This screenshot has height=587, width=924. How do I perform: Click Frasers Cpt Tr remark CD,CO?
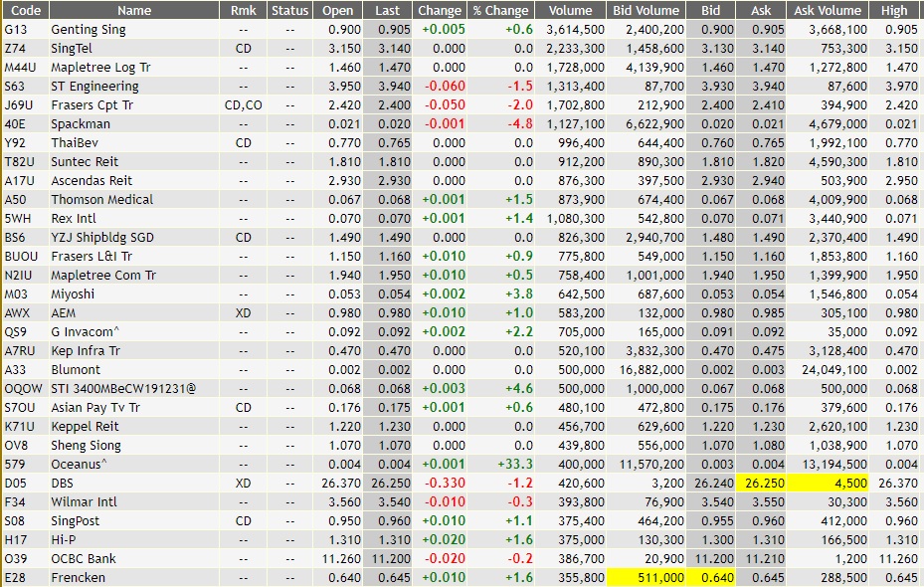[x=244, y=104]
